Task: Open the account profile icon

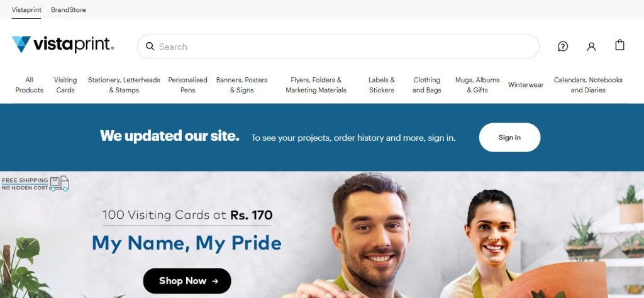Action: point(591,47)
